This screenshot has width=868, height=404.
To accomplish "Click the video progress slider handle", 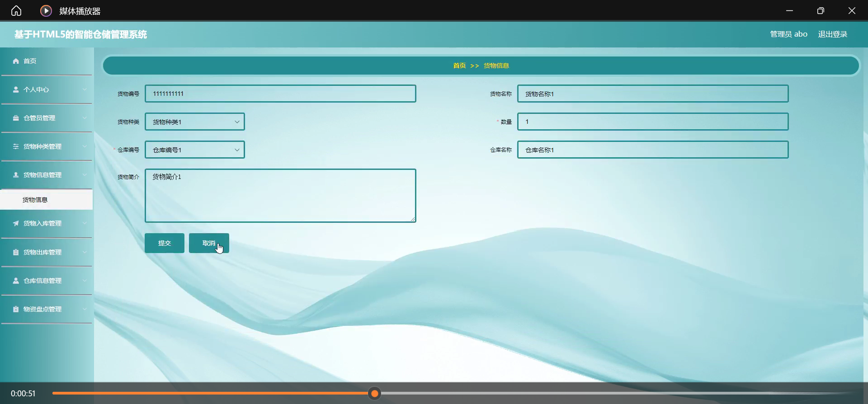I will pos(375,394).
